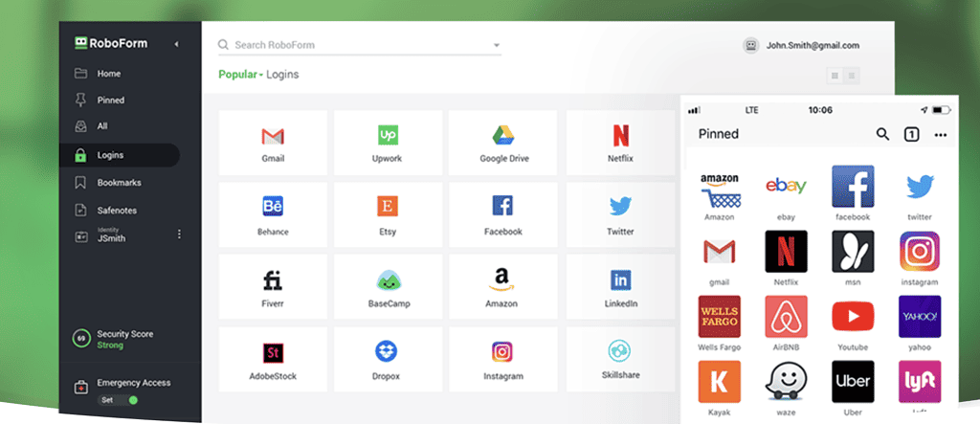Switch to grid view layout
980x424 pixels.
pyautogui.click(x=835, y=75)
